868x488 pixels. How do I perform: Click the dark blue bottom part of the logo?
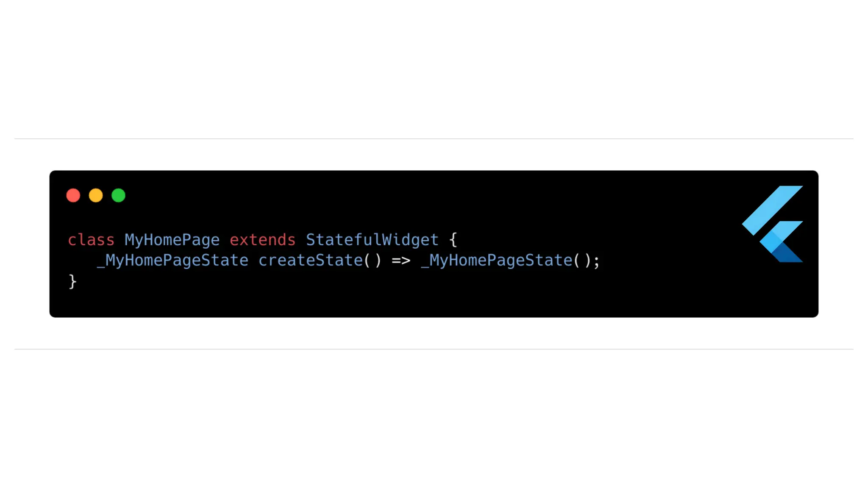click(x=787, y=253)
